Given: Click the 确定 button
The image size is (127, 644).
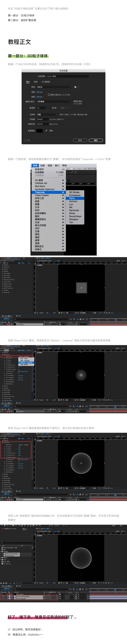Looking at the screenshot, I should [96, 140].
